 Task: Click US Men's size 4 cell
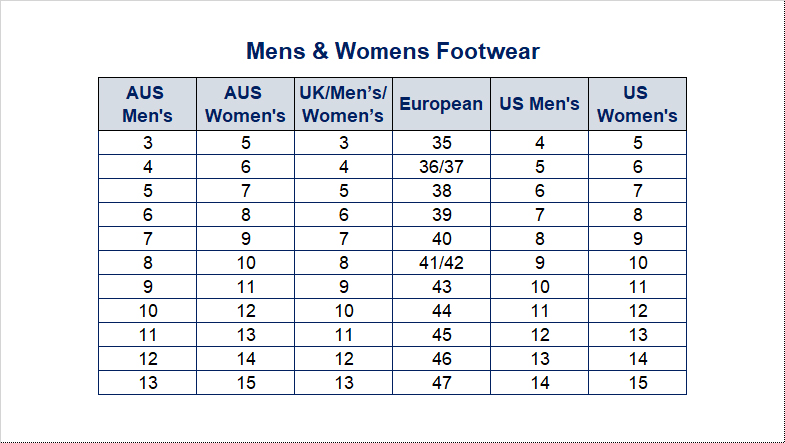[x=539, y=143]
